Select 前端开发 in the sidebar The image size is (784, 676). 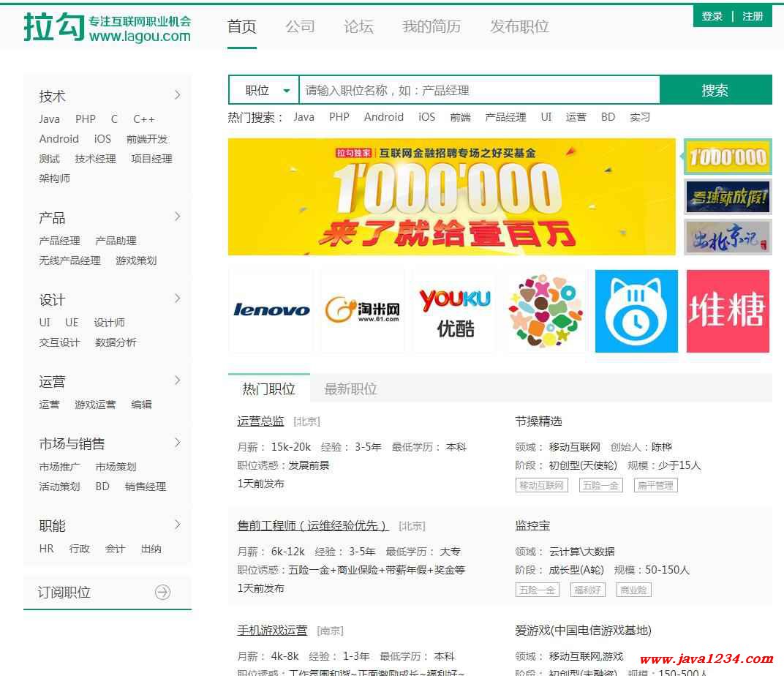147,139
